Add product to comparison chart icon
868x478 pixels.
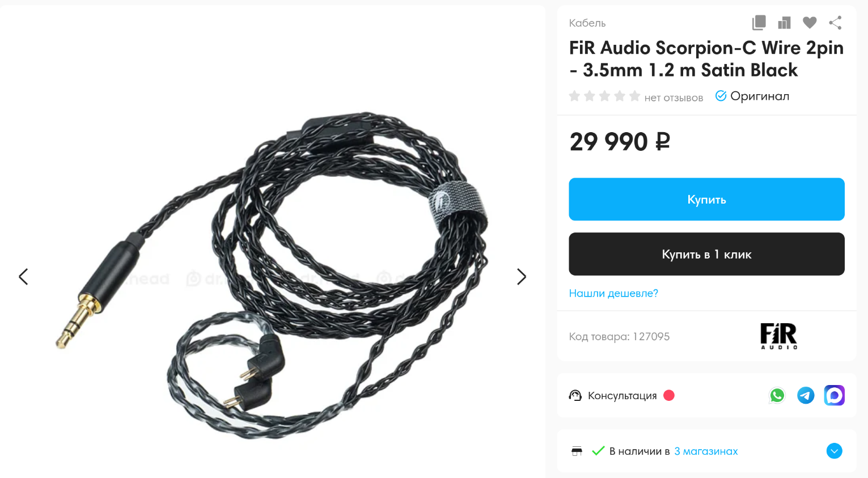pyautogui.click(x=784, y=23)
